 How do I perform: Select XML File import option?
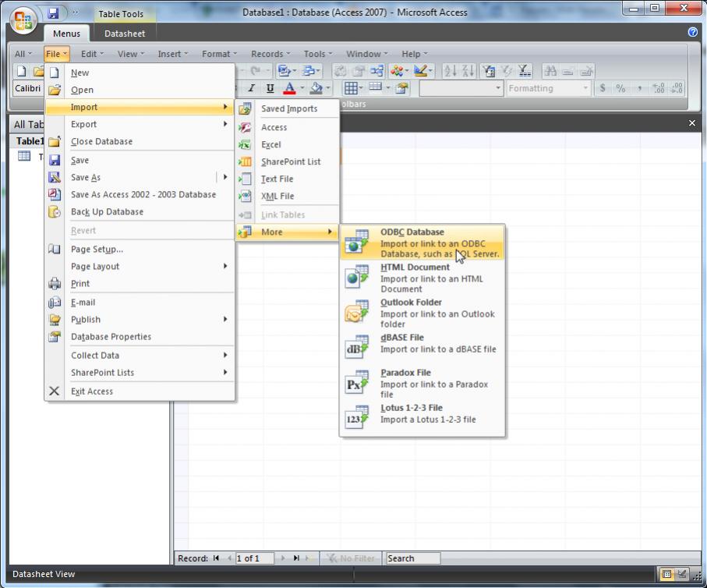(x=287, y=196)
